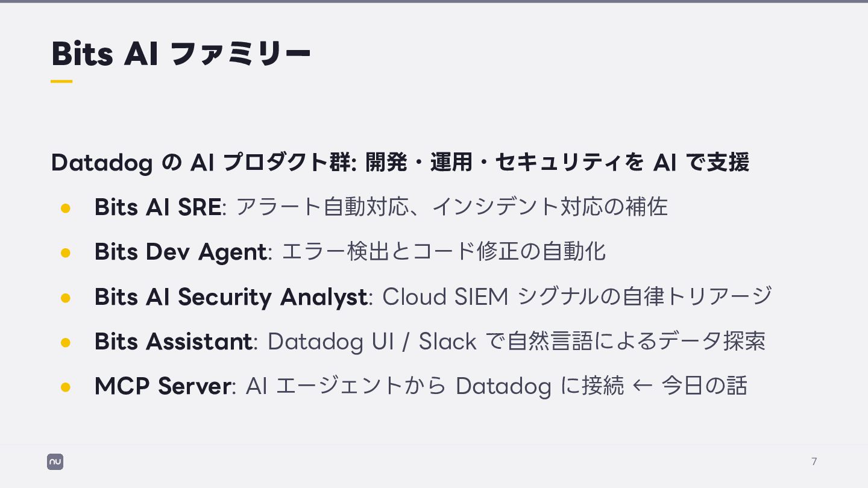
Task: Click the MCP Server bold label
Action: [x=163, y=386]
